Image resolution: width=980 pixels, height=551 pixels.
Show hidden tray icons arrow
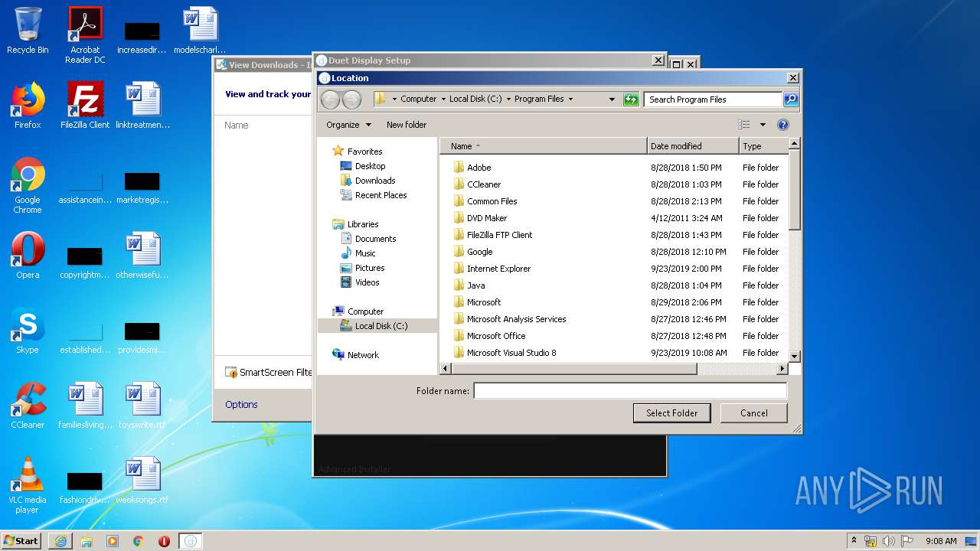854,540
